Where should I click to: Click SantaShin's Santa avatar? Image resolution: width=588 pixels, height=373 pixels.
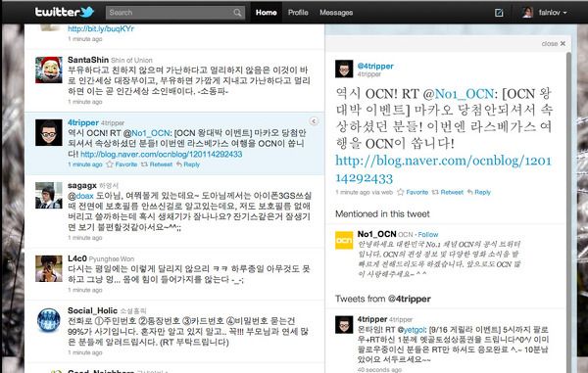click(49, 70)
